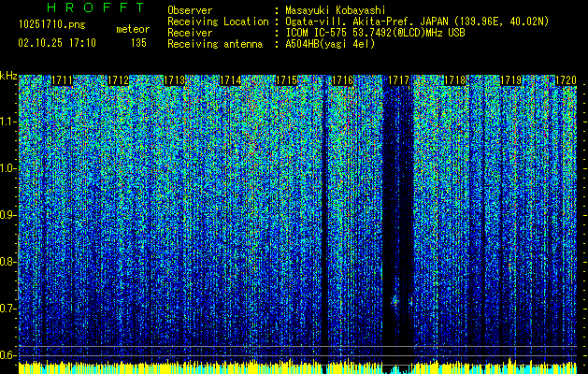Viewport: 588px width, 374px height.
Task: Click the kHz axis unit label
Action: [x=8, y=76]
